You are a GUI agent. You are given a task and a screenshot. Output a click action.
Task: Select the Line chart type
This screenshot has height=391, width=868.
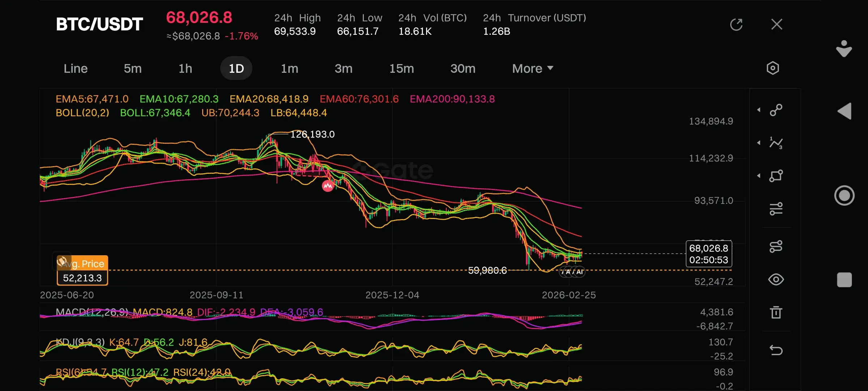pos(76,68)
